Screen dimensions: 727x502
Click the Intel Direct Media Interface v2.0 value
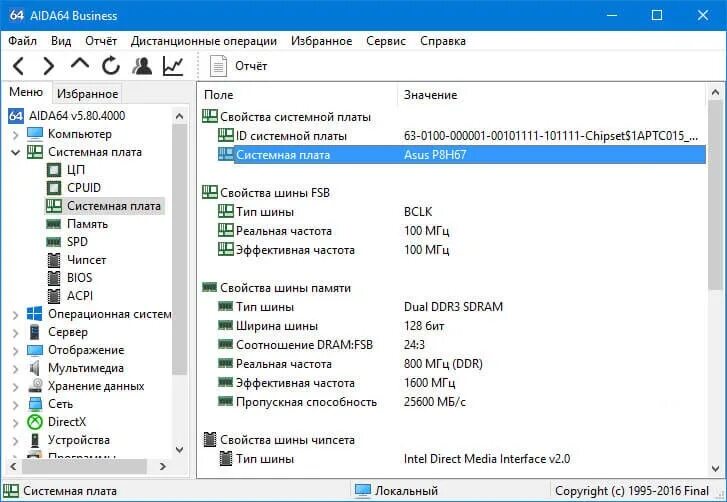click(487, 459)
